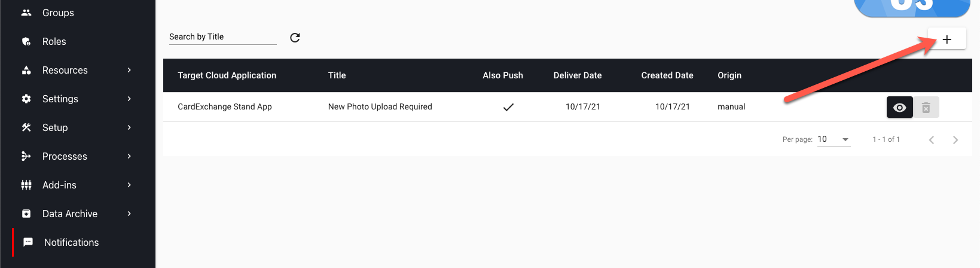This screenshot has width=980, height=268.
Task: Focus the Search by Title field
Action: [x=222, y=36]
